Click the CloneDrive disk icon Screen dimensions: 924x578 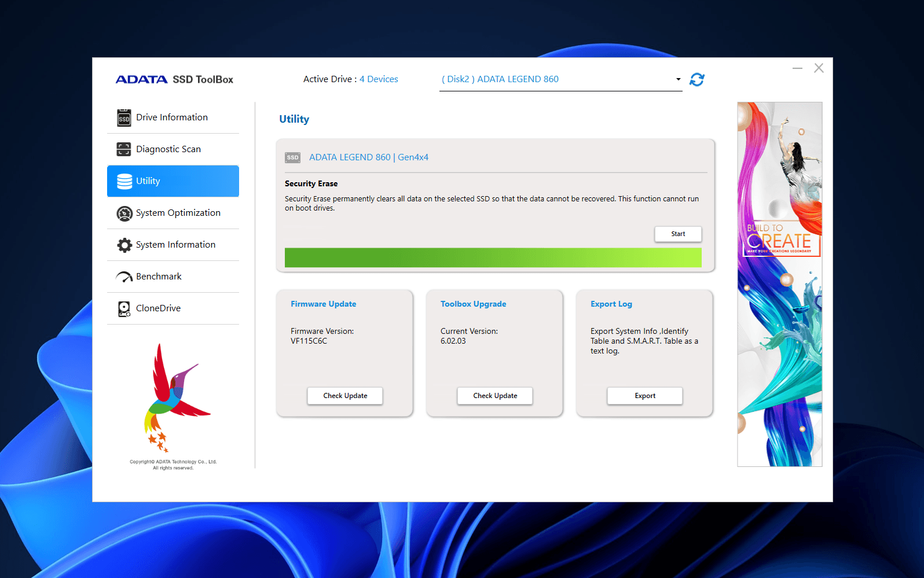(x=124, y=309)
